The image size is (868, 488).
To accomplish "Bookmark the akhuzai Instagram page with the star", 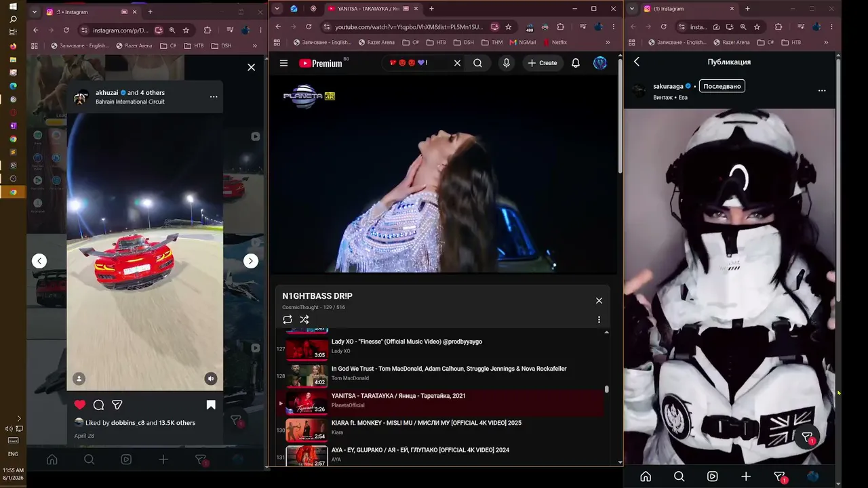I will click(x=186, y=30).
